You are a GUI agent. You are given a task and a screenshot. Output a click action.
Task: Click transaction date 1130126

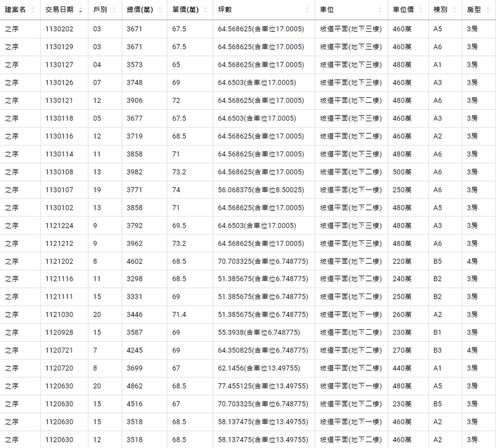click(59, 83)
